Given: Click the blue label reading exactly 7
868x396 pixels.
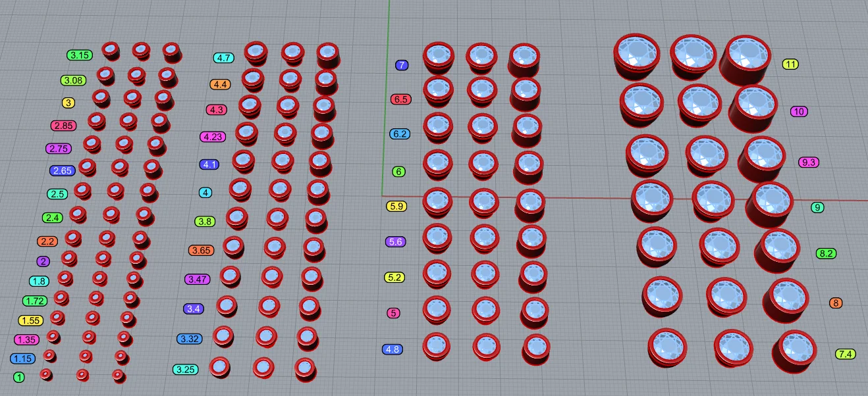Looking at the screenshot, I should 402,65.
